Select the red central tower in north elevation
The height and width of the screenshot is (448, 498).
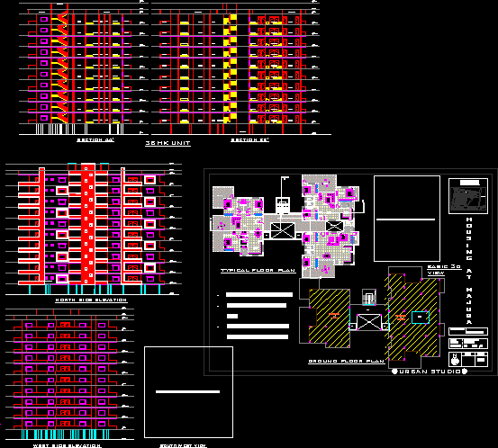[x=88, y=223]
